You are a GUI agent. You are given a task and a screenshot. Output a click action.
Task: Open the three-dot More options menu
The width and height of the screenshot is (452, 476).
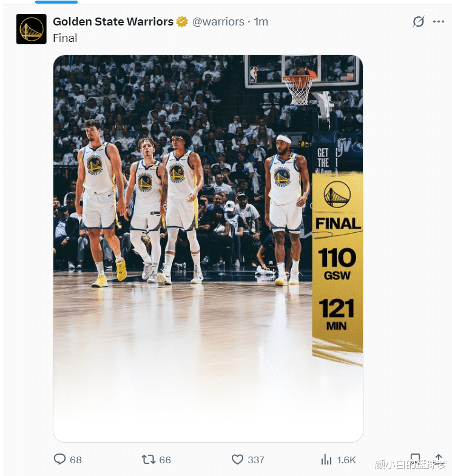(x=439, y=22)
